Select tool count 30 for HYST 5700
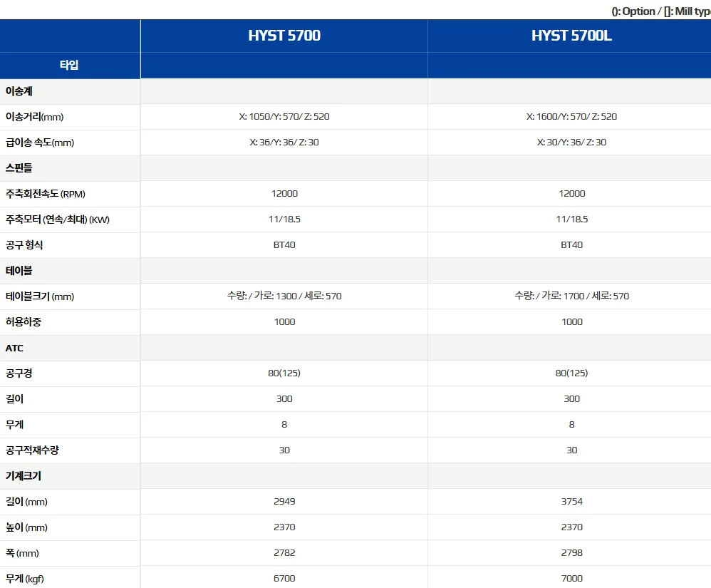The height and width of the screenshot is (588, 711). (284, 450)
